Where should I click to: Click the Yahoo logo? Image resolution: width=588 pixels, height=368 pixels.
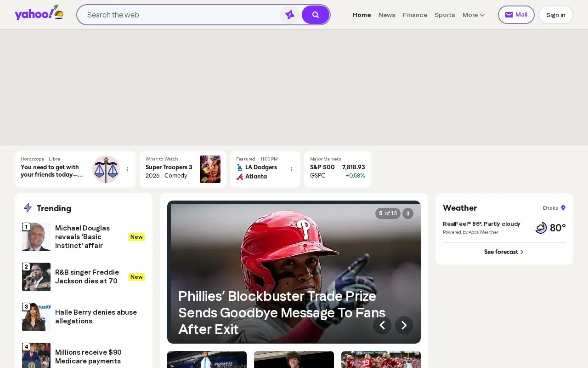[39, 13]
